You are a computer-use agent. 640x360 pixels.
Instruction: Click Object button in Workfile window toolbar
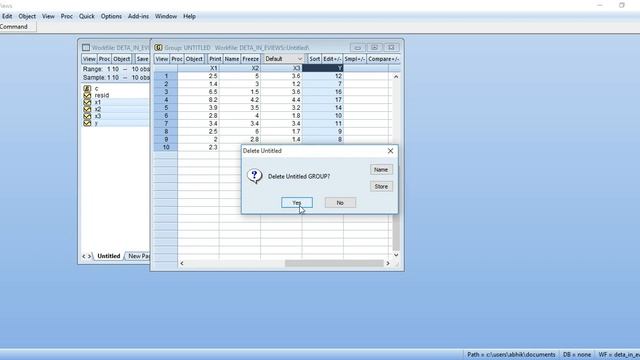pos(121,59)
